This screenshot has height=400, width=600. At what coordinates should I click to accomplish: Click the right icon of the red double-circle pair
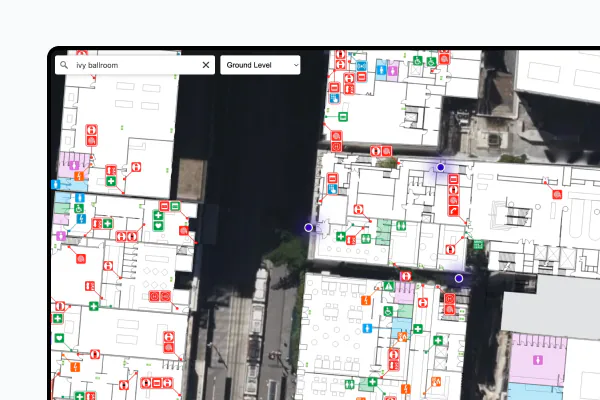click(x=165, y=296)
